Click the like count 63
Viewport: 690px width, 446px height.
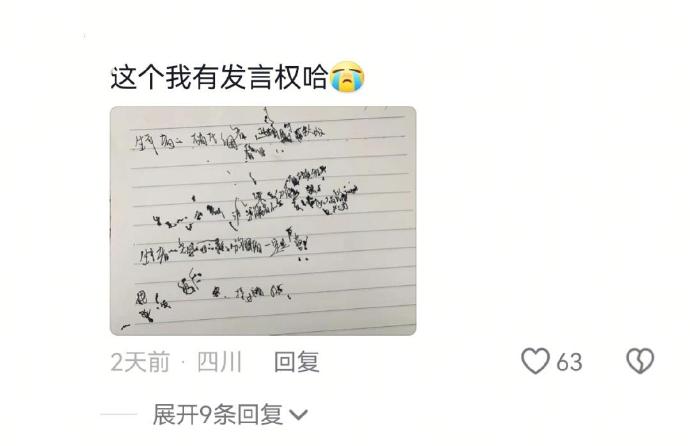tap(569, 362)
